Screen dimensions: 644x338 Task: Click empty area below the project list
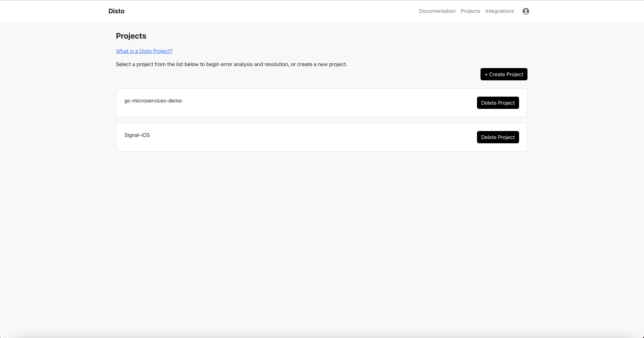tap(322, 225)
